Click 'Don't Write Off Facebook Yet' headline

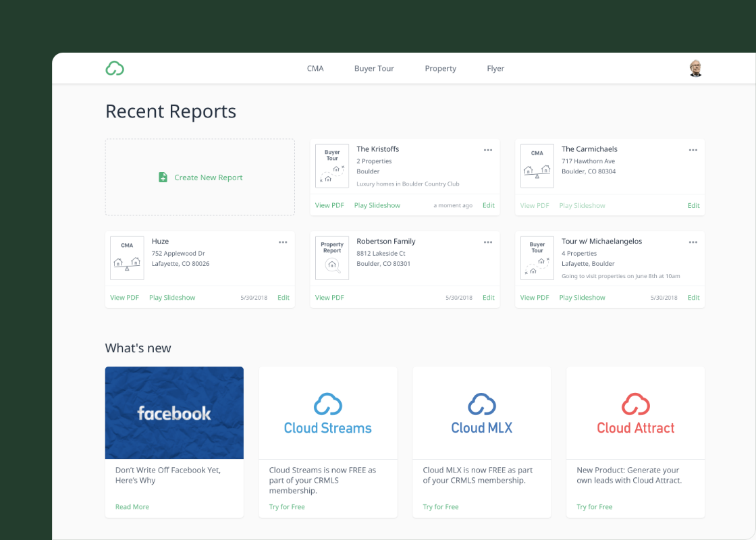click(x=168, y=475)
